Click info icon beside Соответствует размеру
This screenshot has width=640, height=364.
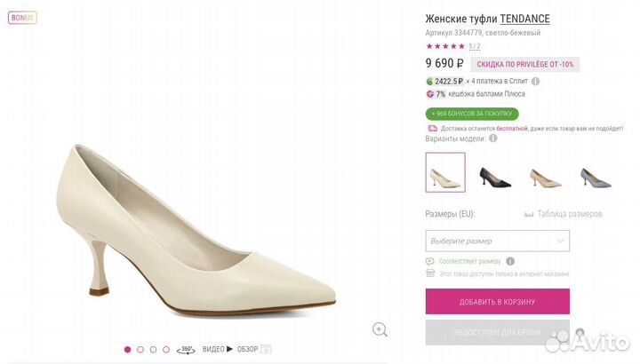pos(510,261)
